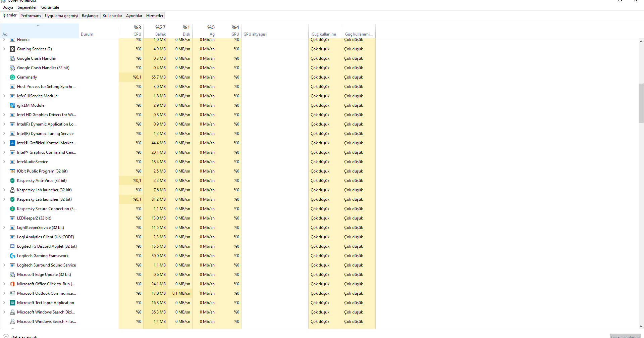Select the Kaspersky Secure Connection icon
The height and width of the screenshot is (338, 644).
[12, 209]
